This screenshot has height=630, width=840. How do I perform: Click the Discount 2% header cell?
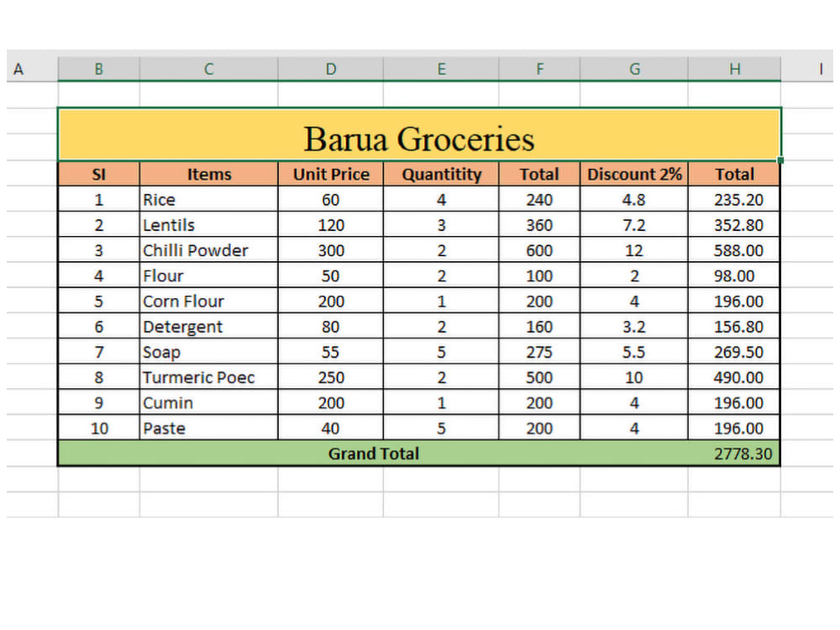click(x=634, y=174)
